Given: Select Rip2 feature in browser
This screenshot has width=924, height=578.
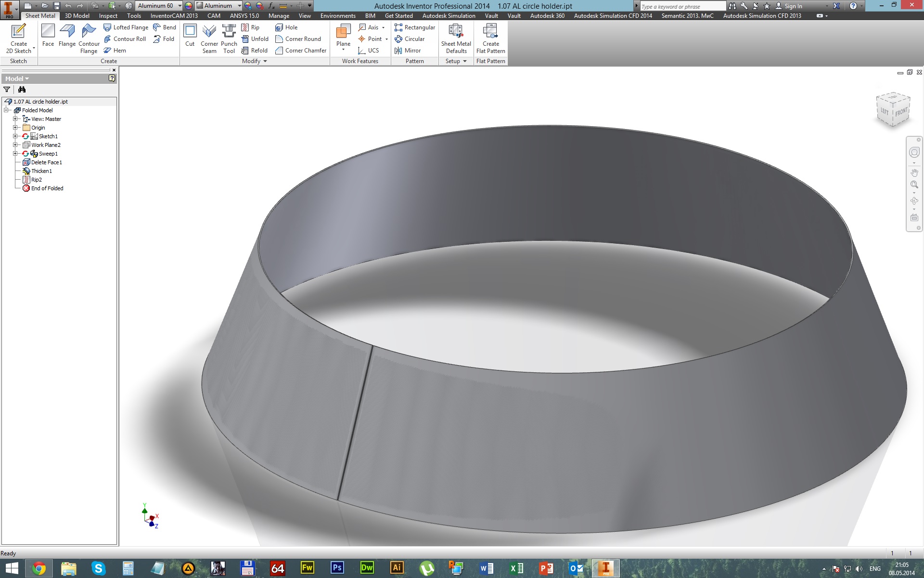Looking at the screenshot, I should [x=36, y=180].
